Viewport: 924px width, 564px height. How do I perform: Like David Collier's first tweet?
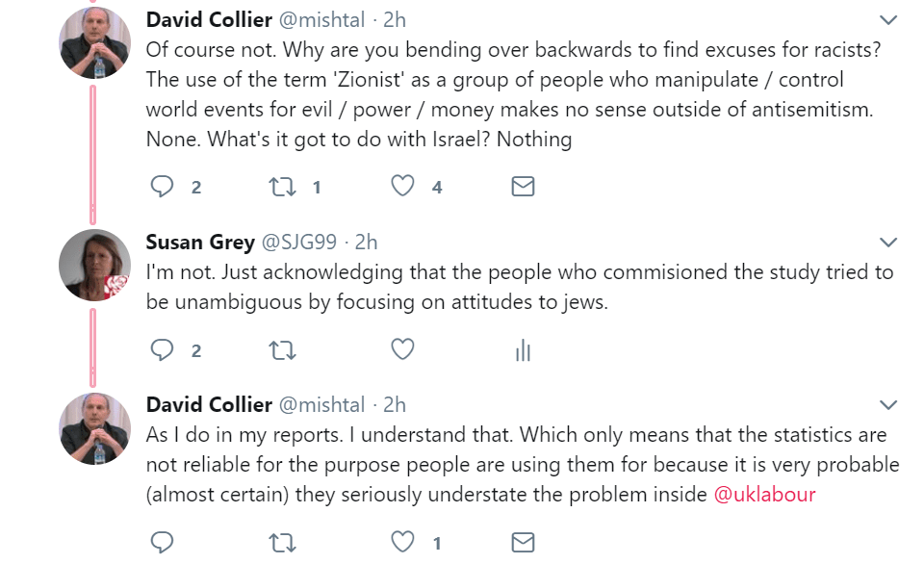point(402,187)
